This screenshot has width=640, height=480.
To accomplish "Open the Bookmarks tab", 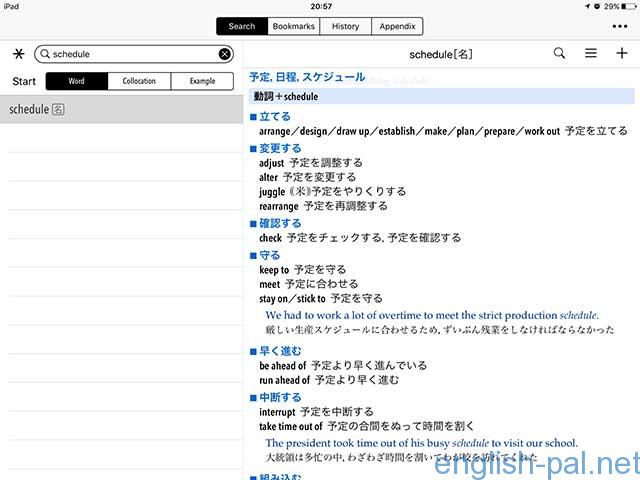I will click(x=293, y=26).
